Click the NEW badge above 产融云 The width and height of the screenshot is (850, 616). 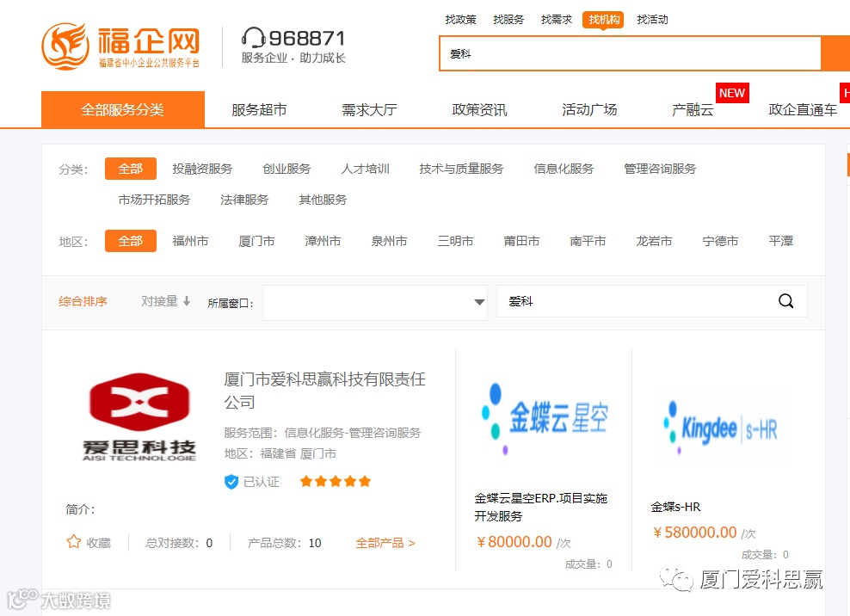[x=732, y=93]
